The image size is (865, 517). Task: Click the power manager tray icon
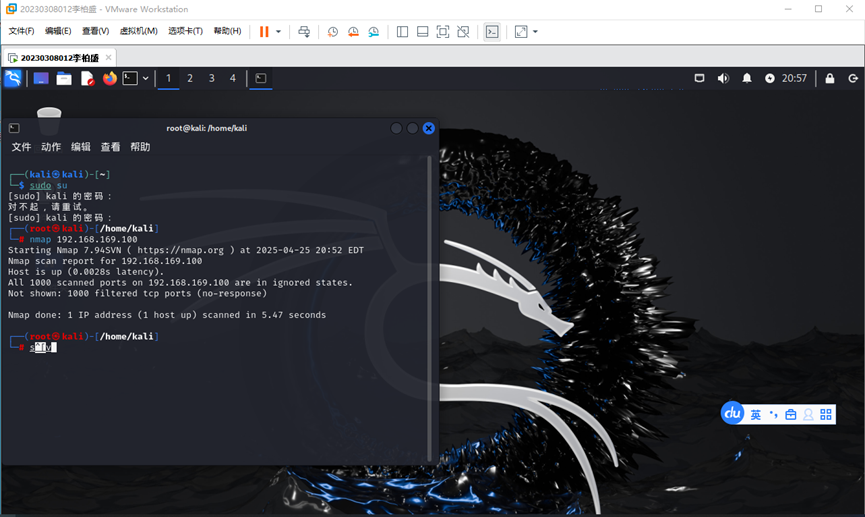(770, 78)
